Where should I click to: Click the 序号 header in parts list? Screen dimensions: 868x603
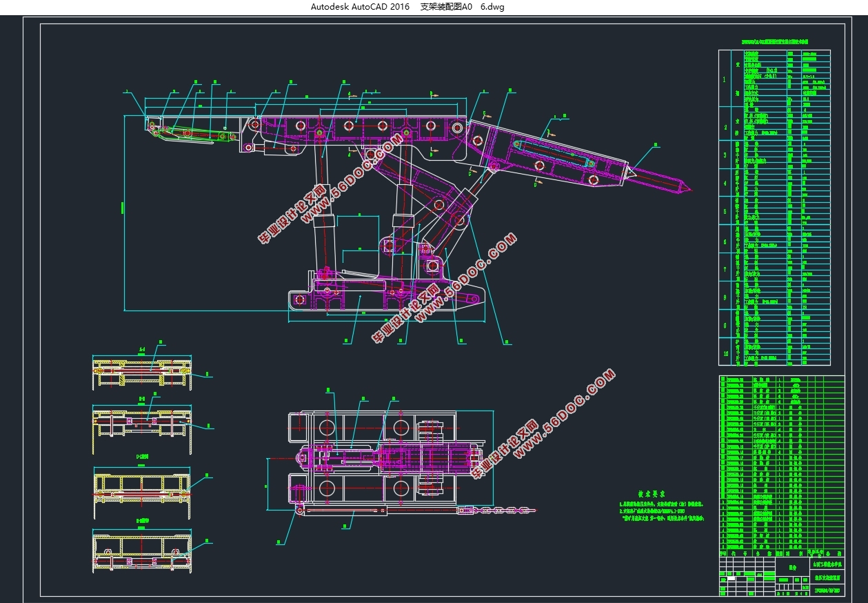pyautogui.click(x=723, y=553)
